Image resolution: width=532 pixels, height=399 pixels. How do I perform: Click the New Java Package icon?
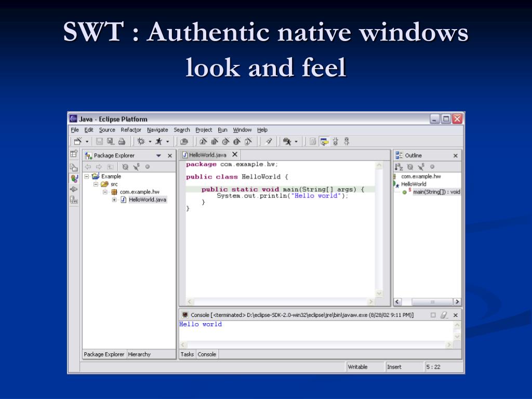(x=215, y=141)
